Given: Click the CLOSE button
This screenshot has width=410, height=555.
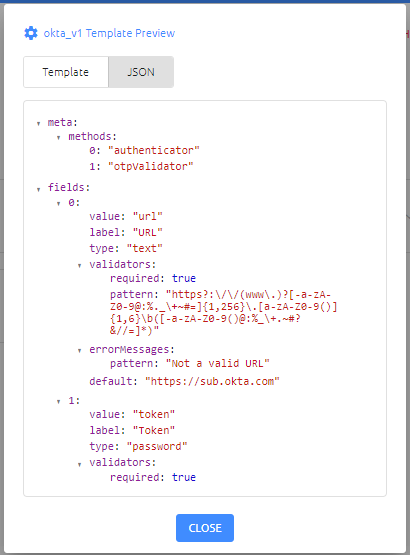Looking at the screenshot, I should click(x=205, y=528).
